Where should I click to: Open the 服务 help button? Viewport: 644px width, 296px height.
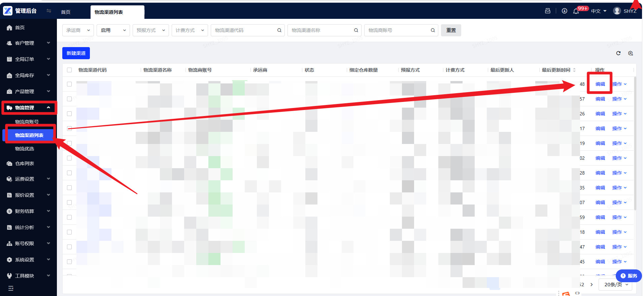tap(629, 276)
